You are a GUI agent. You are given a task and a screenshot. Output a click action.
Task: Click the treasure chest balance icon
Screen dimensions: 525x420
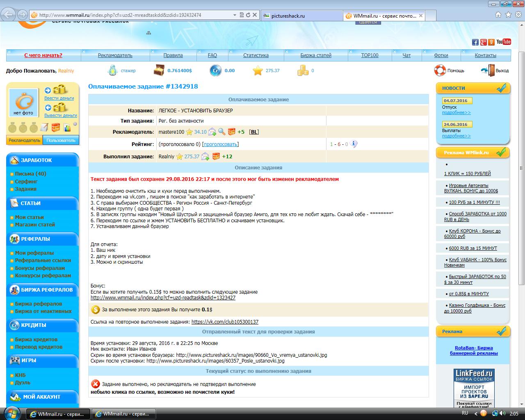point(159,71)
